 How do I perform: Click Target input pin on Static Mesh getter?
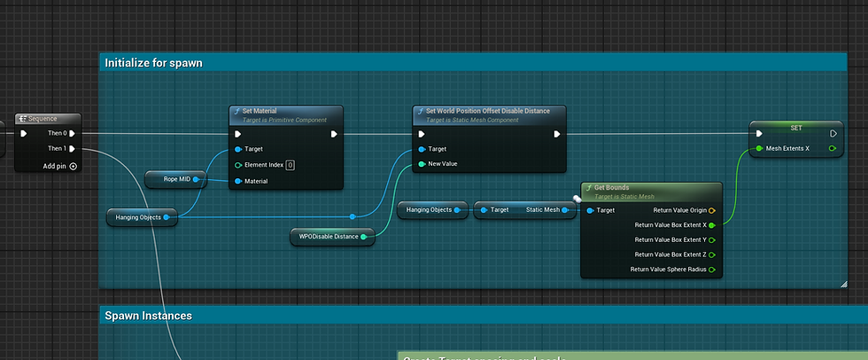pos(484,210)
